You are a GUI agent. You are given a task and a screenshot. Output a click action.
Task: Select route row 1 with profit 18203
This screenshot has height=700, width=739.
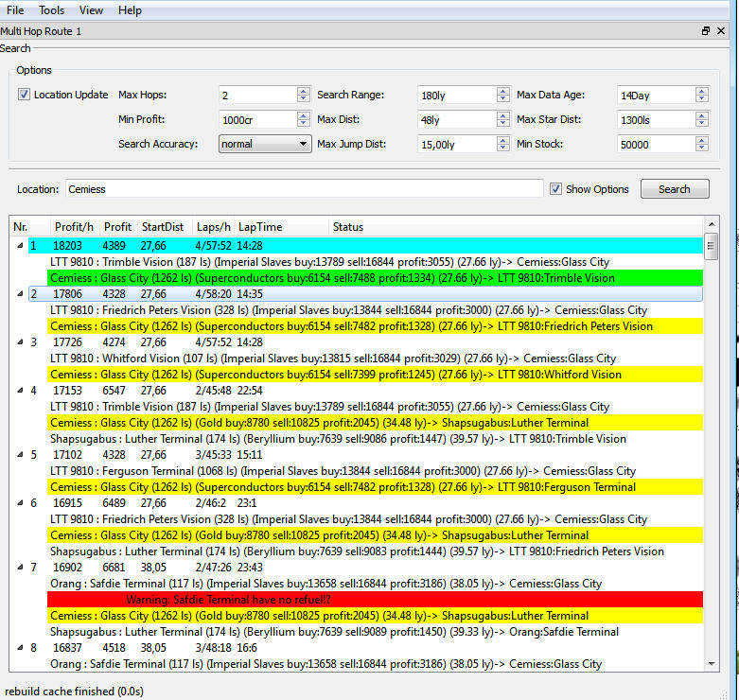point(365,245)
